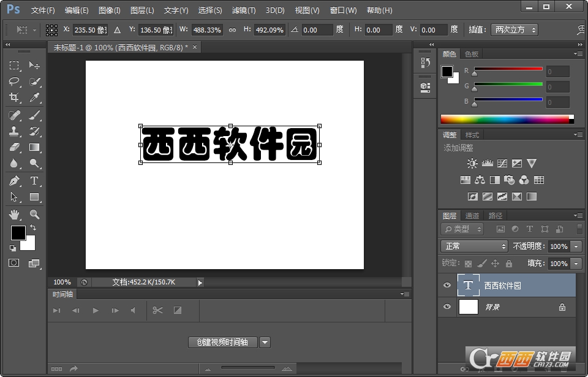Image resolution: width=588 pixels, height=377 pixels.
Task: Hide the 西西软件园 text layer
Action: pos(447,284)
